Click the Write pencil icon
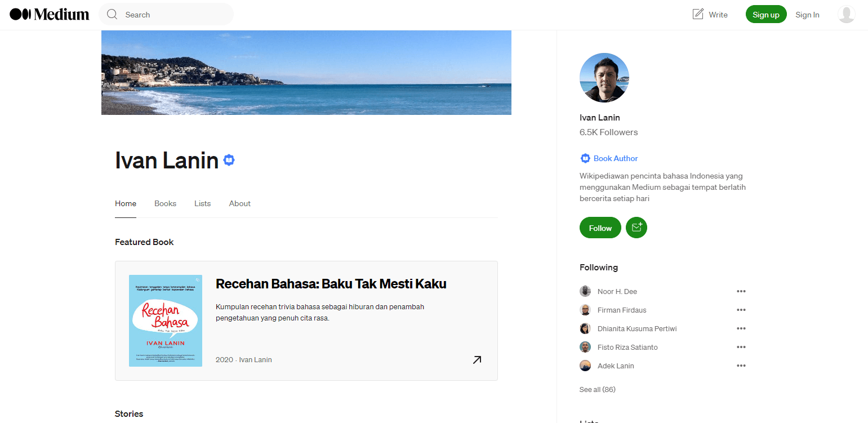The width and height of the screenshot is (868, 423). click(698, 14)
